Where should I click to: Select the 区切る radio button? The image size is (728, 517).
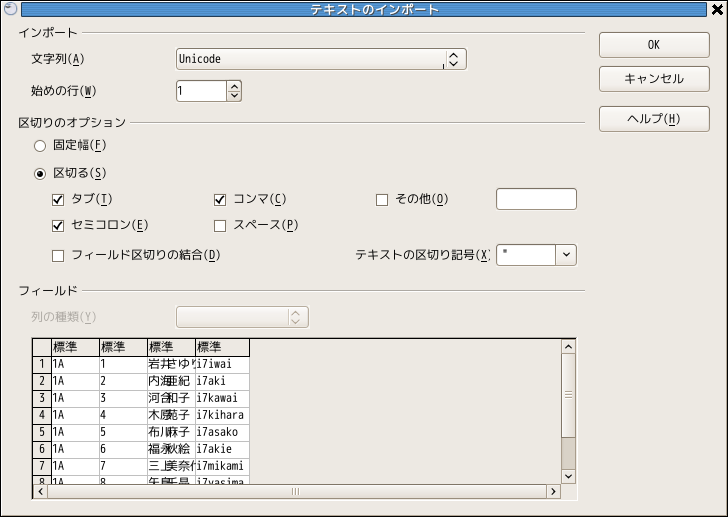[x=40, y=173]
